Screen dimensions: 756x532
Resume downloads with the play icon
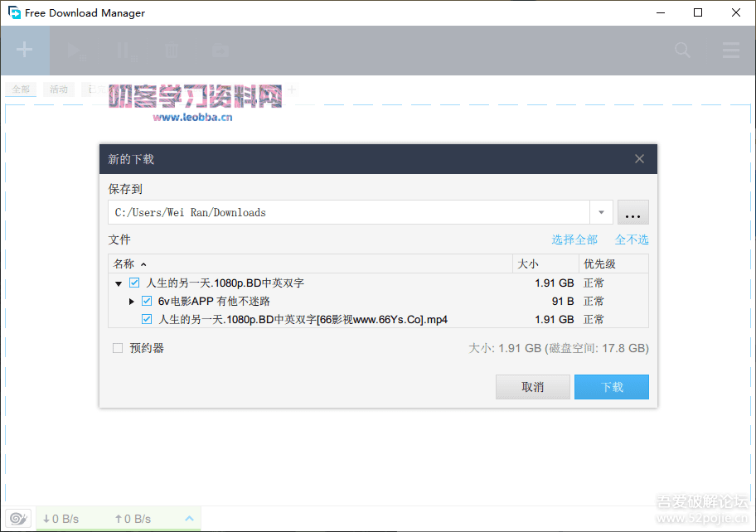click(x=74, y=50)
